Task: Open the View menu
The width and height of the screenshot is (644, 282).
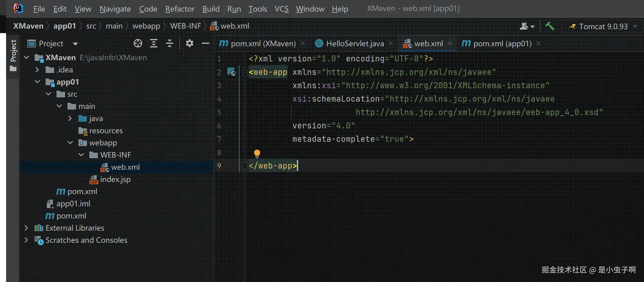Action: pyautogui.click(x=83, y=9)
